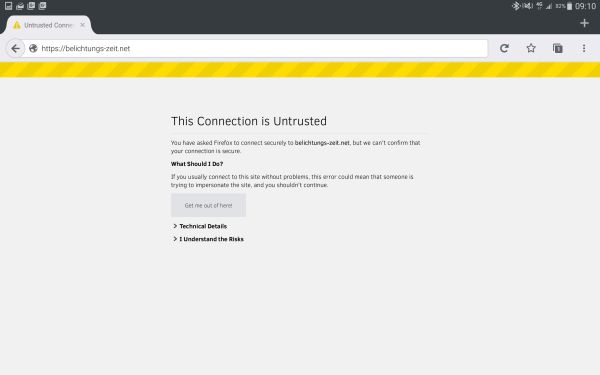Tap the signal strength icon
This screenshot has height=375, width=600.
[549, 6]
